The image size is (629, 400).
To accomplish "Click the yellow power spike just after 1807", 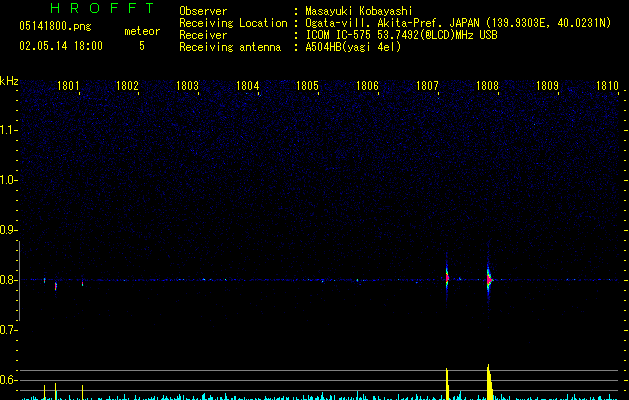I will tap(447, 384).
